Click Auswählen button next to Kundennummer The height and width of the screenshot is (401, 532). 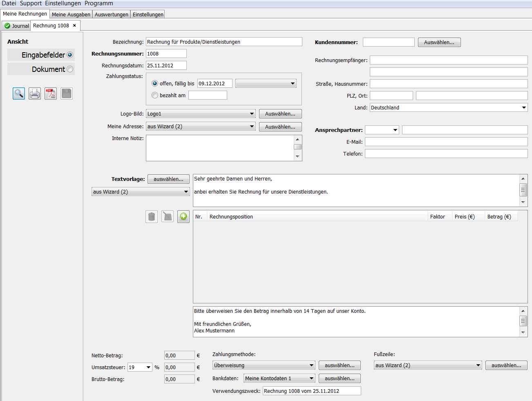(439, 42)
